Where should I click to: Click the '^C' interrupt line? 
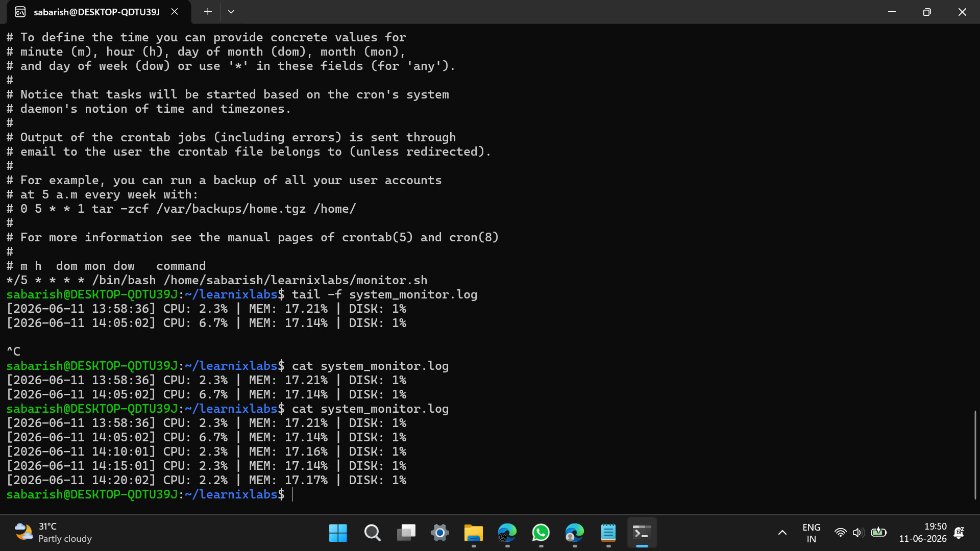click(x=13, y=352)
